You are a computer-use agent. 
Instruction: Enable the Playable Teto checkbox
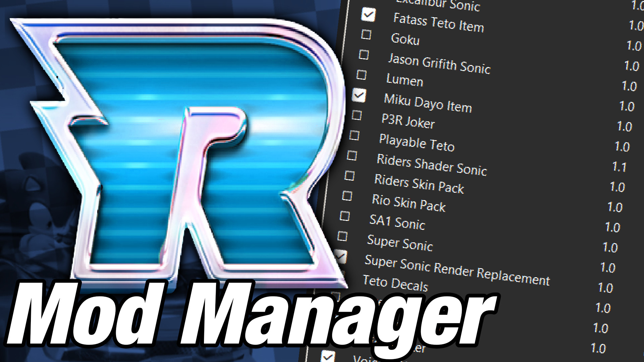[354, 136]
